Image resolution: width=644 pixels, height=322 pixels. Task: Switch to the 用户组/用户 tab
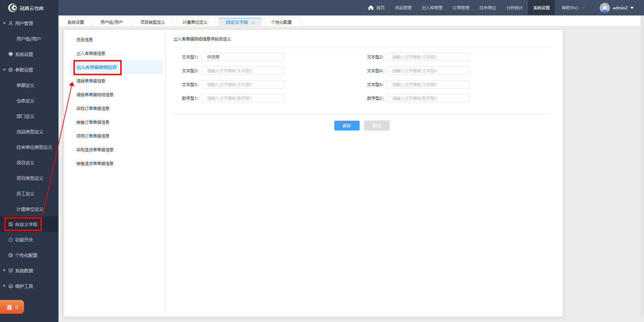point(111,22)
